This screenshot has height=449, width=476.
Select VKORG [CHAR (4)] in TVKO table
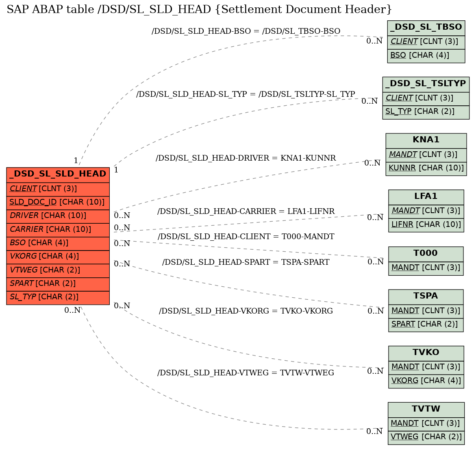426,381
